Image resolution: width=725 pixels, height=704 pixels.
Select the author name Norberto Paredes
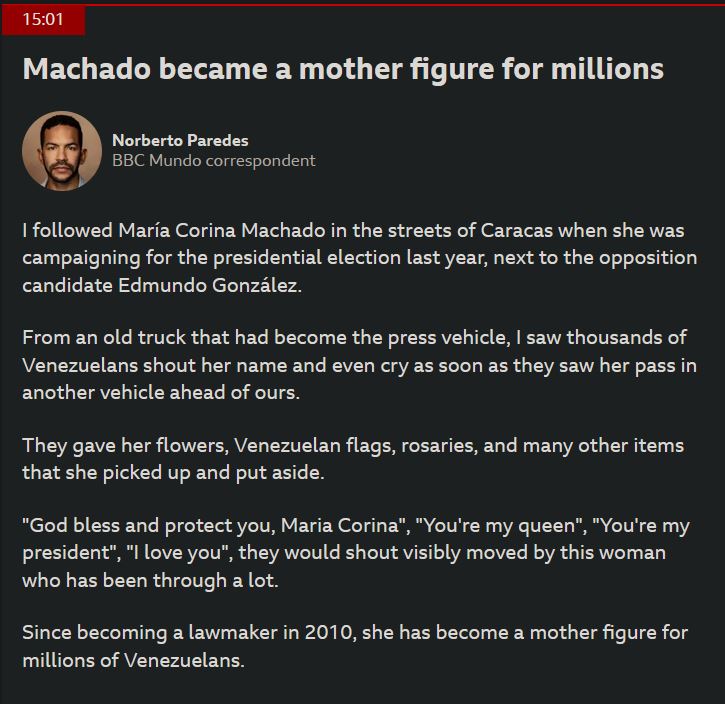pos(180,140)
